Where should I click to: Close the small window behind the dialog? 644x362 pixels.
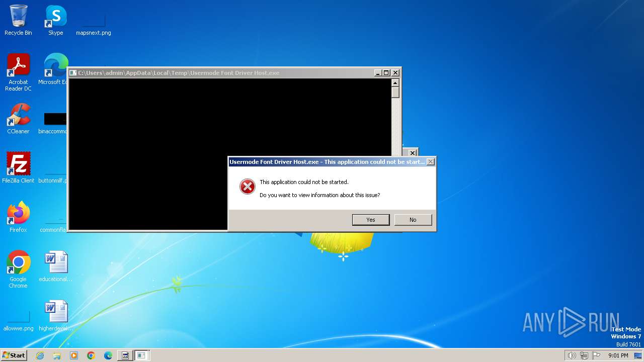(413, 153)
